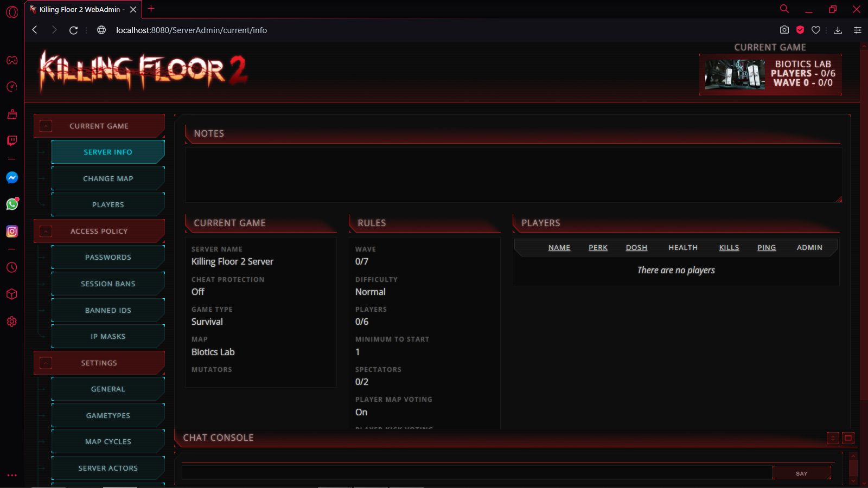
Task: View site information globe icon
Action: [x=101, y=30]
